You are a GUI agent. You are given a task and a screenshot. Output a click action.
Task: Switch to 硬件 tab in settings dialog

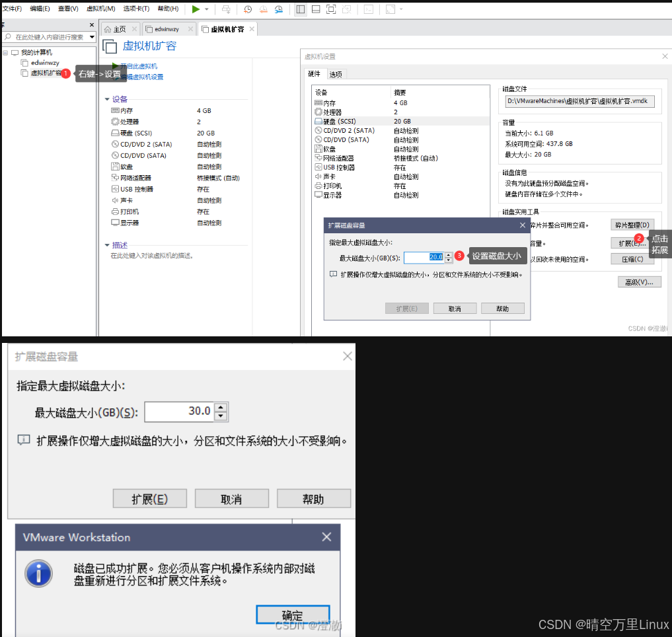pos(314,74)
